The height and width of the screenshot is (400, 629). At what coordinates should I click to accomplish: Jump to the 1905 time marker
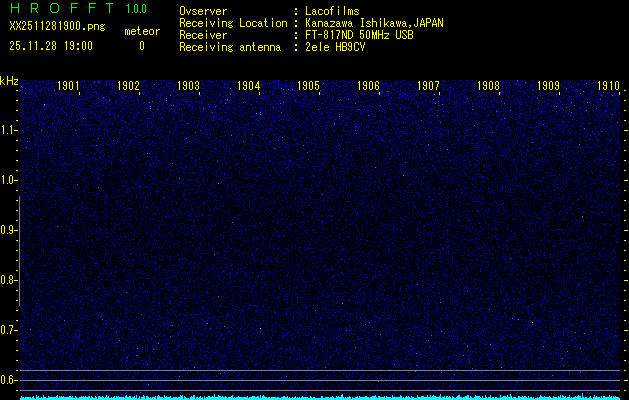(x=308, y=87)
